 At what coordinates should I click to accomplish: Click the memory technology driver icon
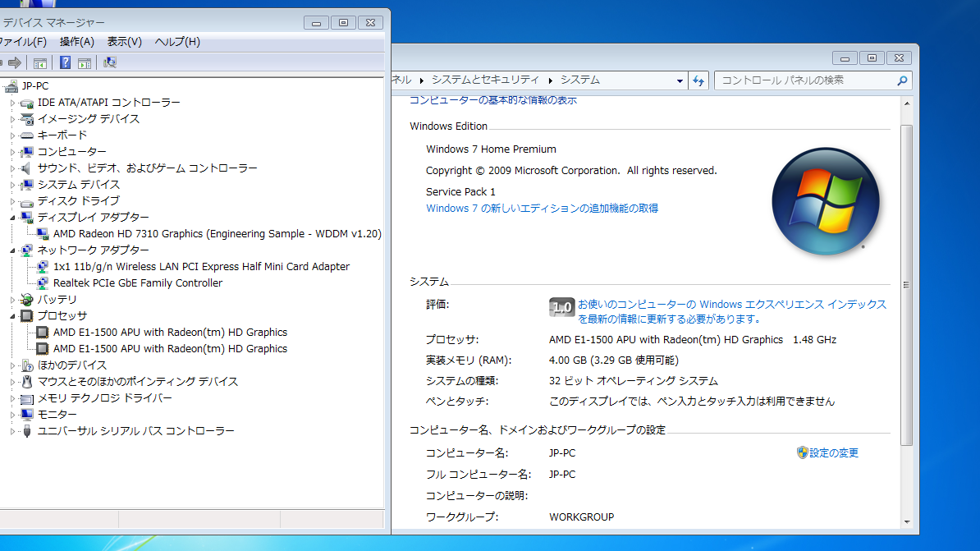27,398
